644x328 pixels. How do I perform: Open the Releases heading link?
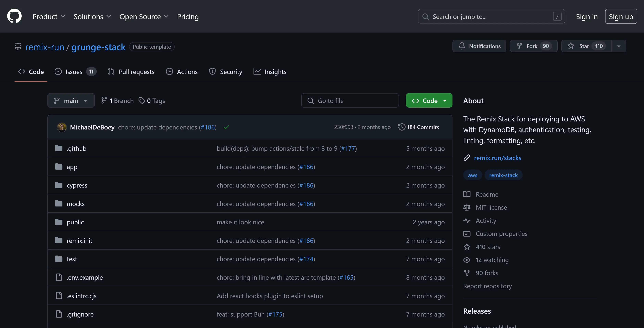coord(477,311)
